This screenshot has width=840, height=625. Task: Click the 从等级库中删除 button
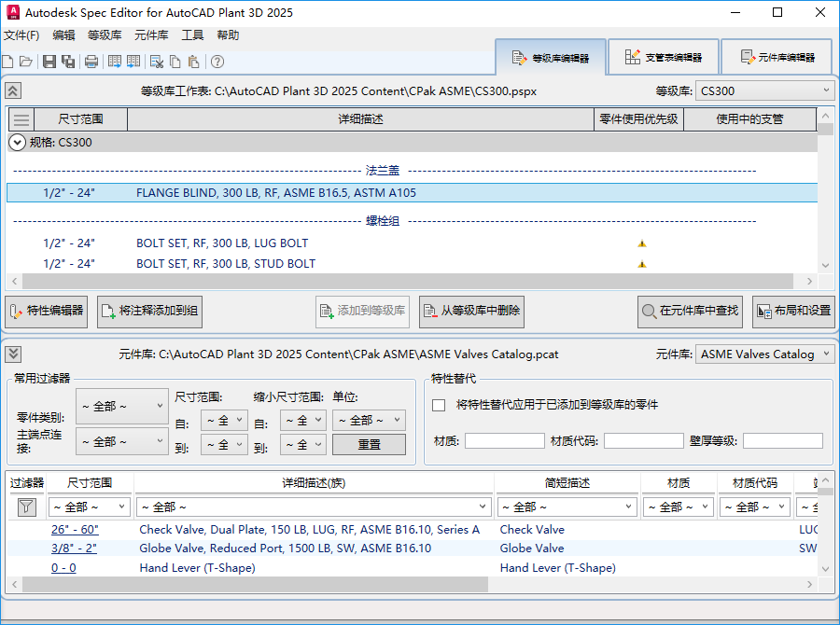[x=471, y=312]
